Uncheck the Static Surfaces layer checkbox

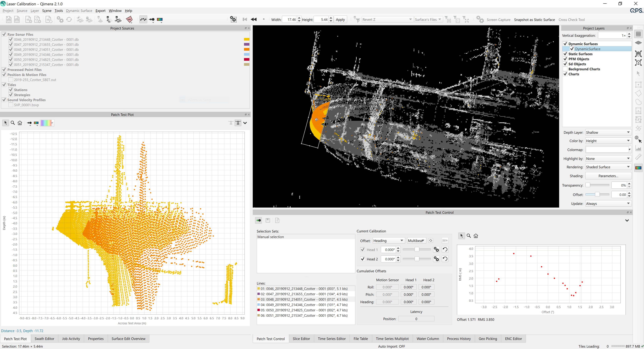tap(565, 54)
